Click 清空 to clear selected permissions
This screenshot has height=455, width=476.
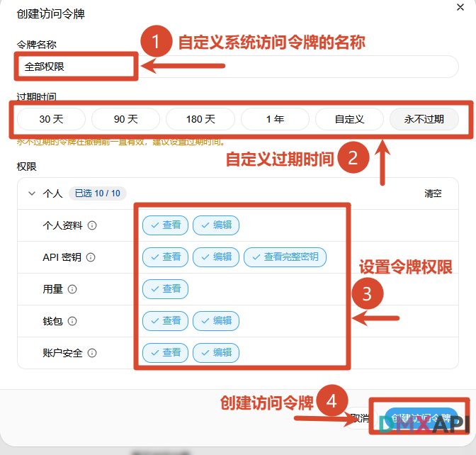pyautogui.click(x=433, y=193)
